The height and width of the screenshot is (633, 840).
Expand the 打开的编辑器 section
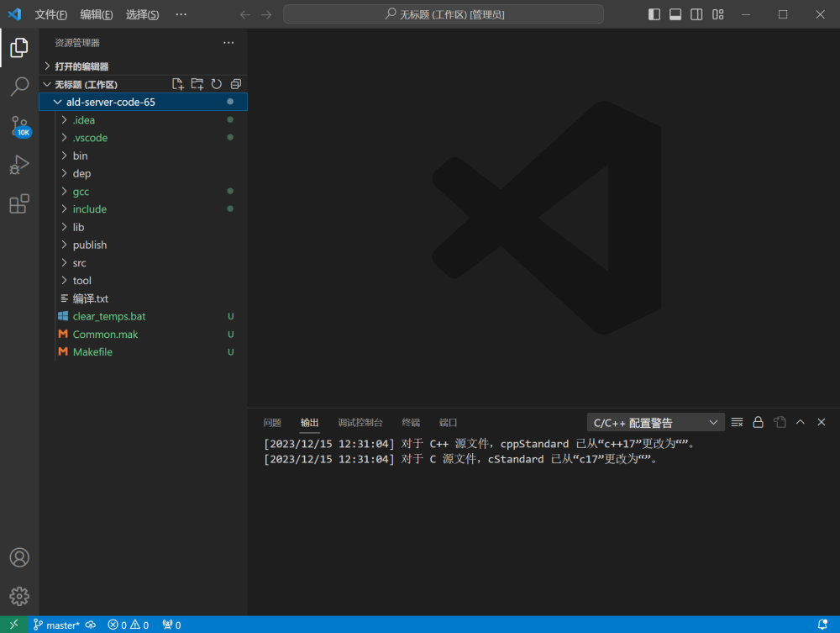[x=81, y=66]
